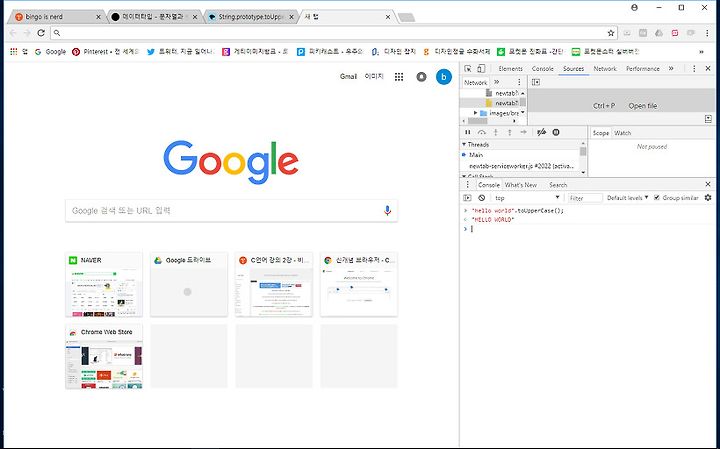
Task: Toggle Group similar checkbox
Action: [x=657, y=197]
